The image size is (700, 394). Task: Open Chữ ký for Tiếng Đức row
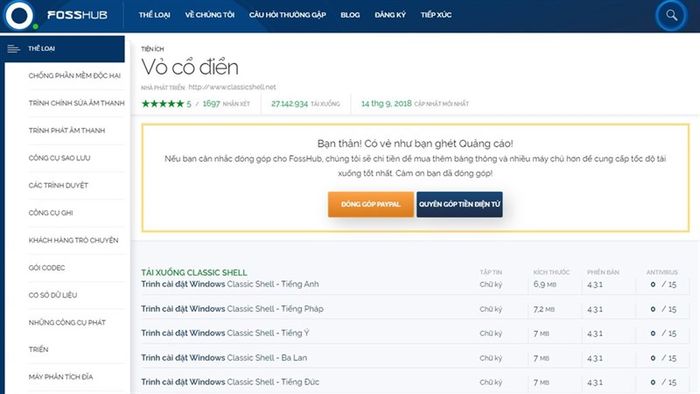[491, 382]
